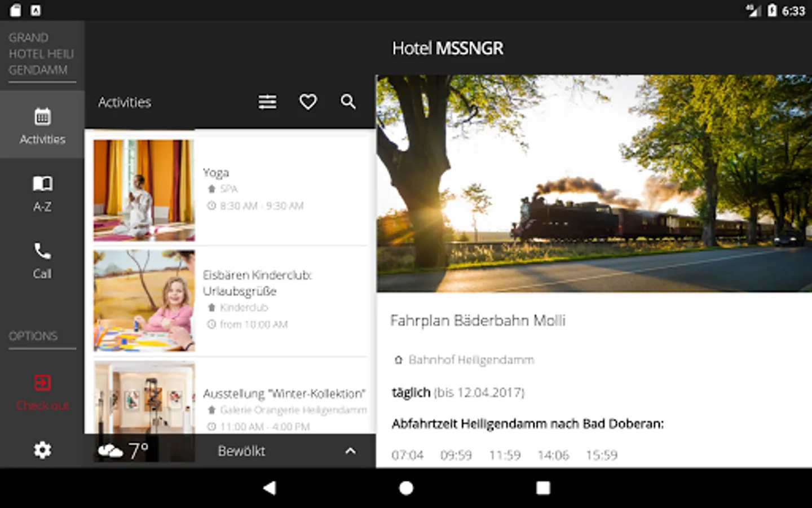The height and width of the screenshot is (508, 812).
Task: Click the OPTIONS section label
Action: pyautogui.click(x=33, y=336)
